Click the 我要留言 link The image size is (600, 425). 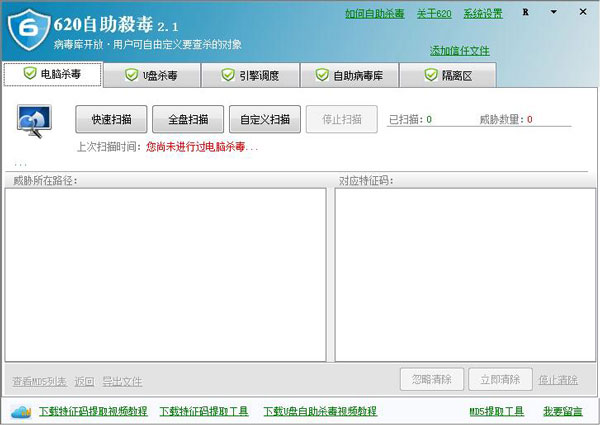(563, 411)
